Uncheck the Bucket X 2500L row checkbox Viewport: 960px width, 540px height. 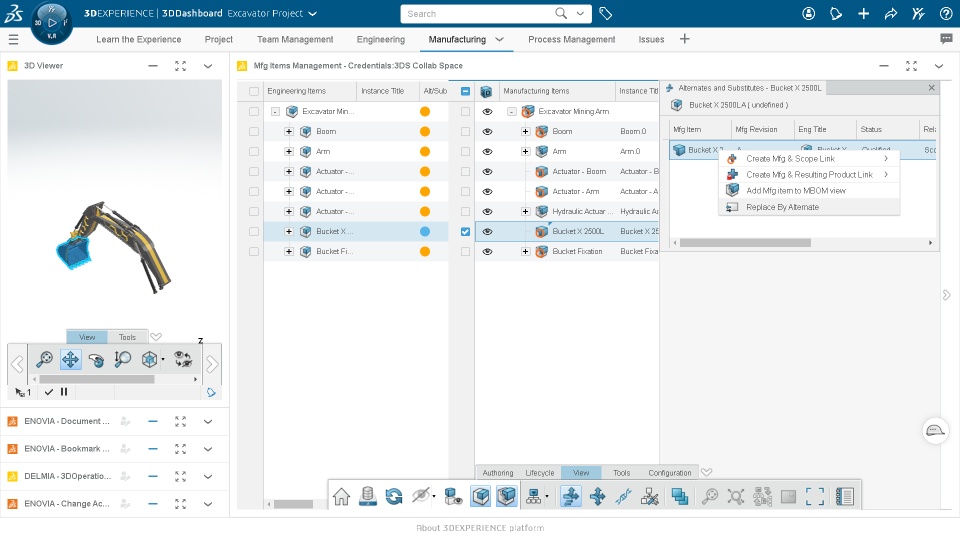coord(465,231)
